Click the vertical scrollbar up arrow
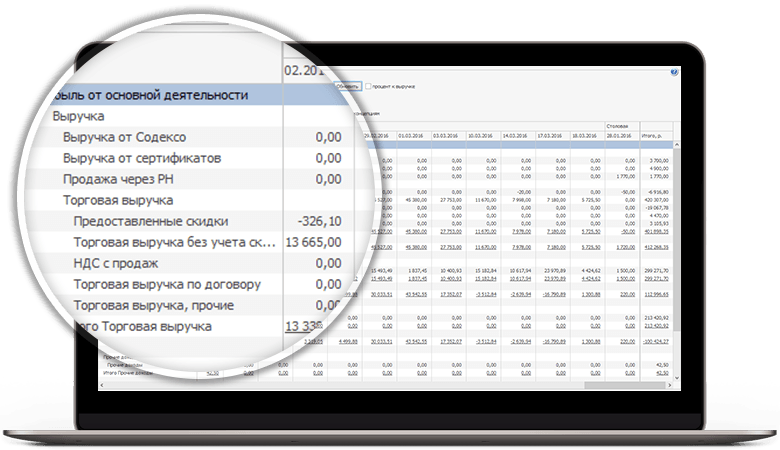This screenshot has height=450, width=780. [677, 144]
